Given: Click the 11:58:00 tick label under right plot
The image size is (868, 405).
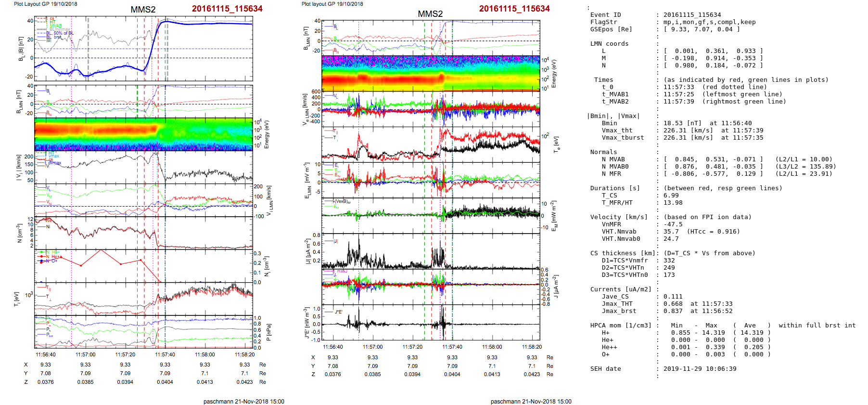Looking at the screenshot, I should 492,347.
